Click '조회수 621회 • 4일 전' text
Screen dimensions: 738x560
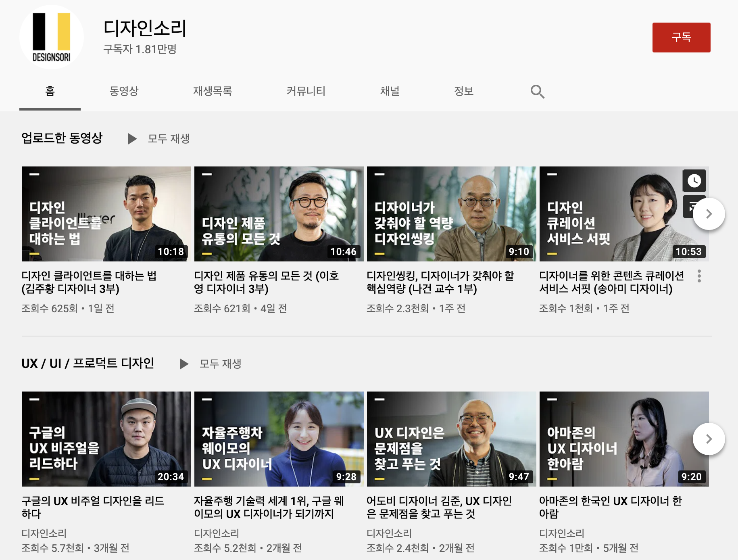coord(240,309)
